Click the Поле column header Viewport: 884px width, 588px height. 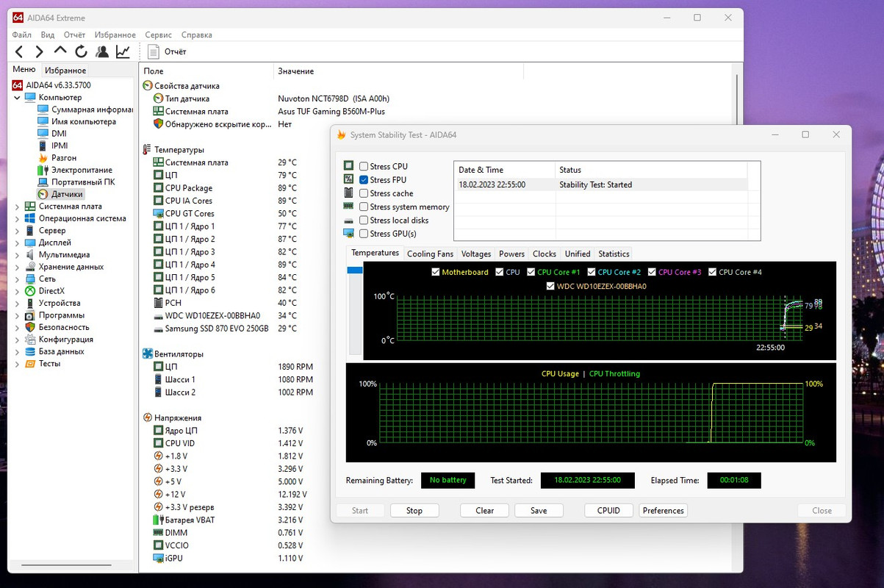pos(206,71)
